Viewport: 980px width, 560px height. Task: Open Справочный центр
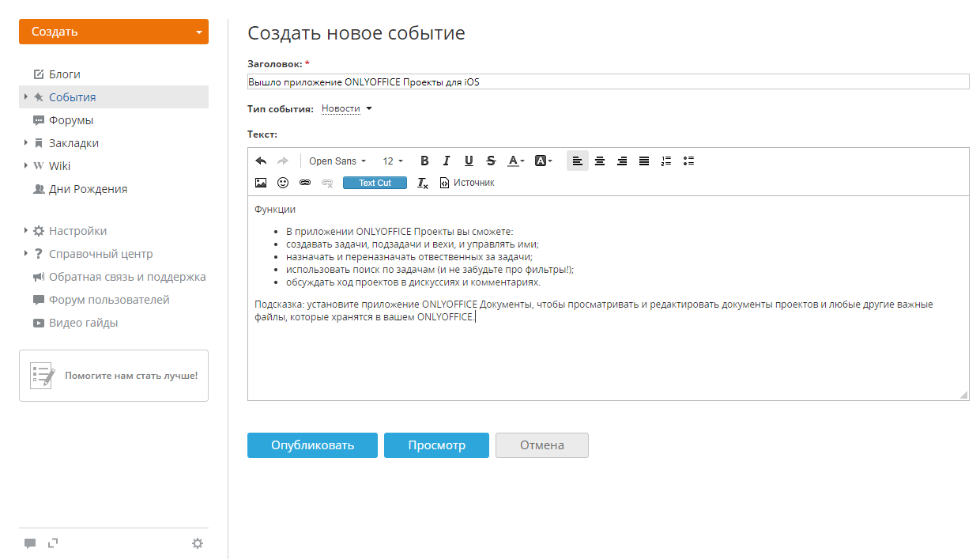tap(101, 254)
